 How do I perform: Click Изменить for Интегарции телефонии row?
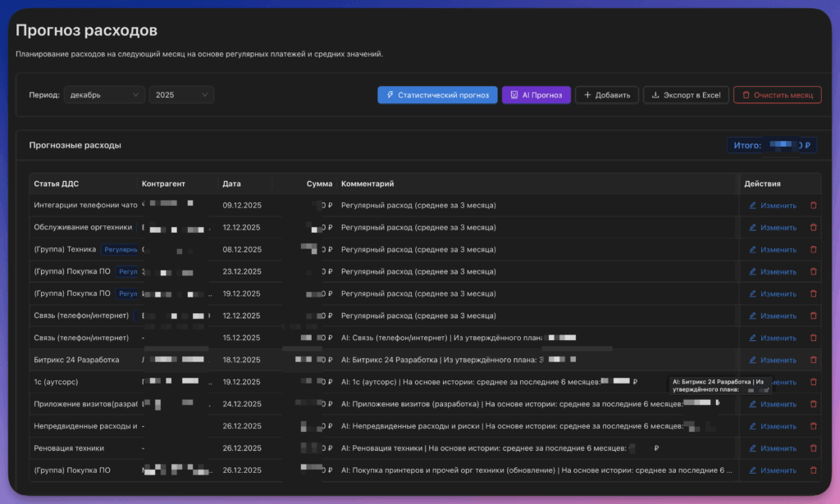click(x=773, y=206)
